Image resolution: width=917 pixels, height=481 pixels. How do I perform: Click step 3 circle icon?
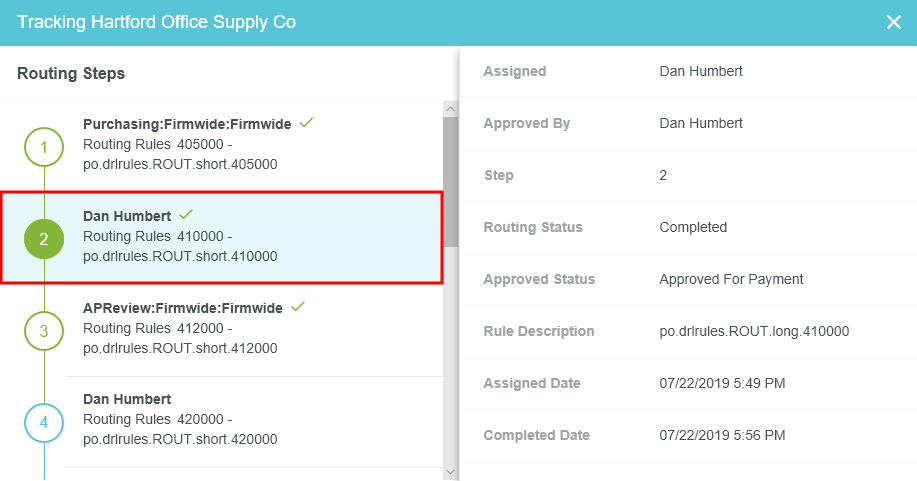[x=44, y=331]
